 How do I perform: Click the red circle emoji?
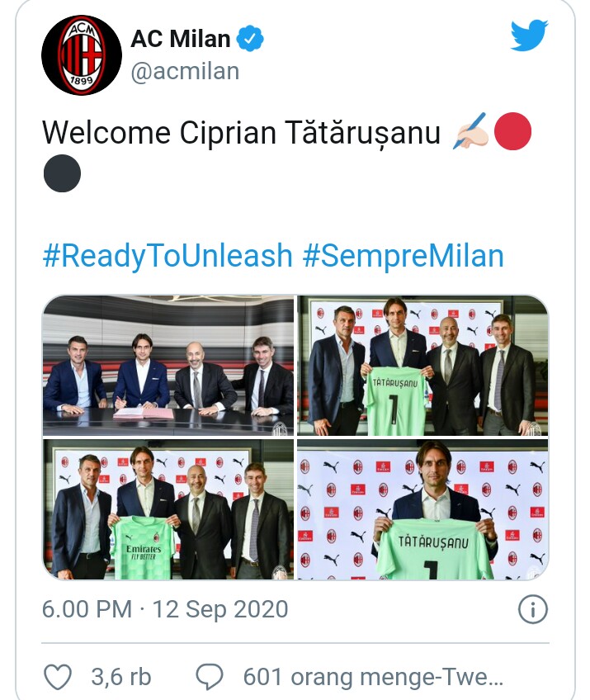pyautogui.click(x=512, y=131)
